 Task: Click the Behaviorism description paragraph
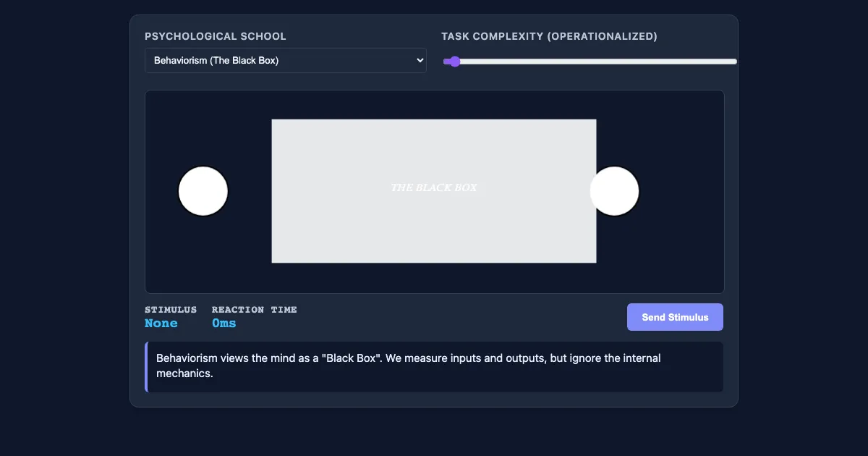click(435, 366)
